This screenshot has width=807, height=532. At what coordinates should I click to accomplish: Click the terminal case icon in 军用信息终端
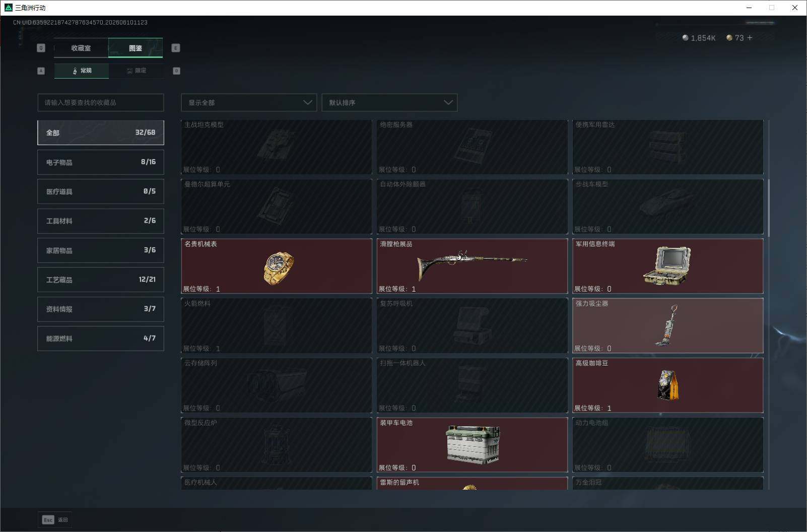click(x=667, y=266)
